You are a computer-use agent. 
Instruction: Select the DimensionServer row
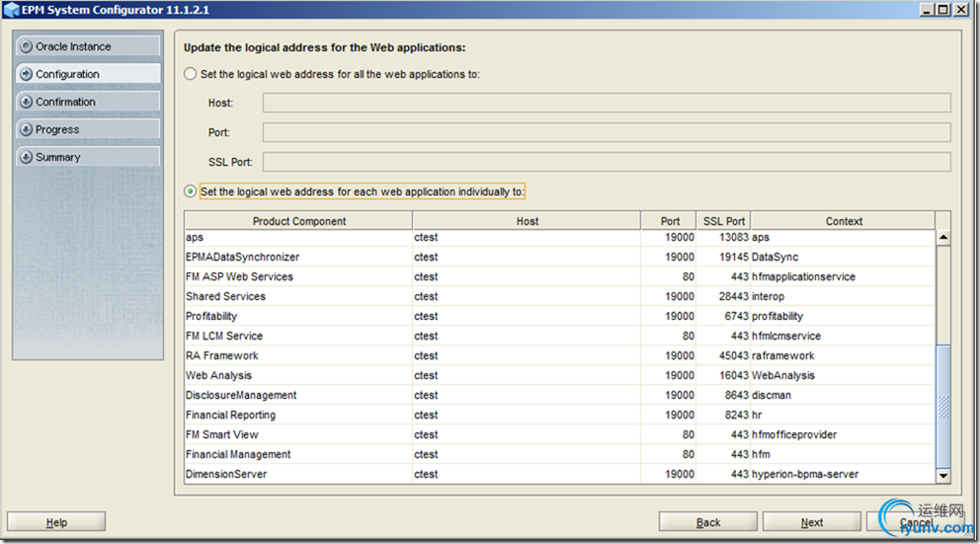[x=560, y=474]
